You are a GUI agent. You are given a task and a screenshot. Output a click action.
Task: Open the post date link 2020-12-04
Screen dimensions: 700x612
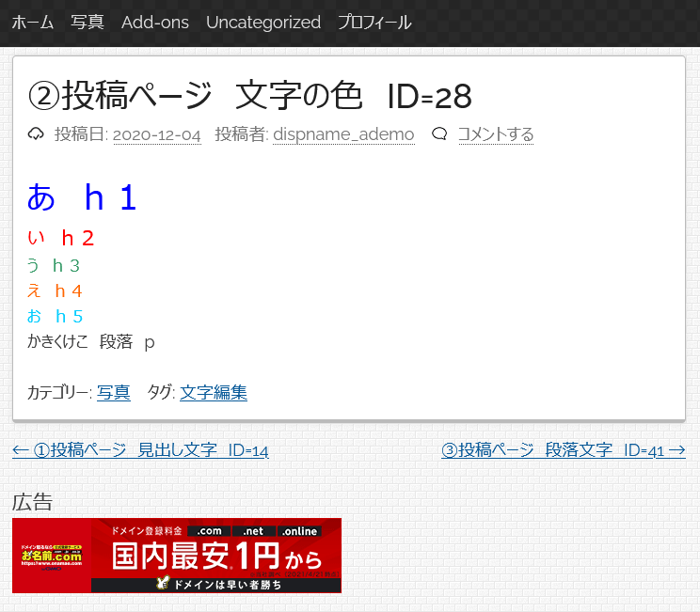[156, 134]
